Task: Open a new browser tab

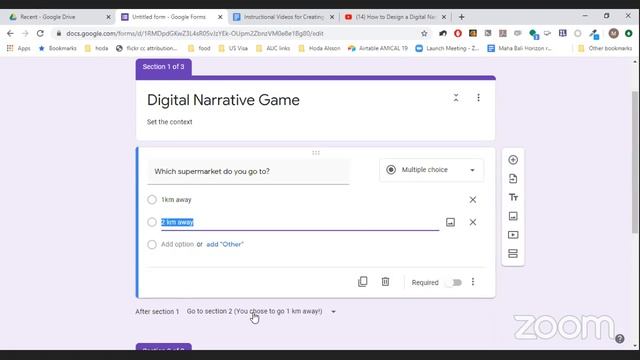Action: (461, 17)
